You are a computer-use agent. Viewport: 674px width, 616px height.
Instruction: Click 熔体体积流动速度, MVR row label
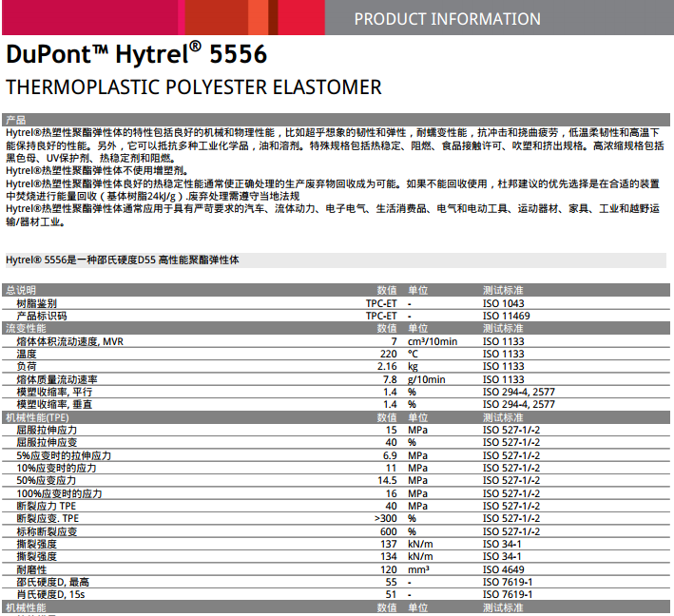[70, 341]
